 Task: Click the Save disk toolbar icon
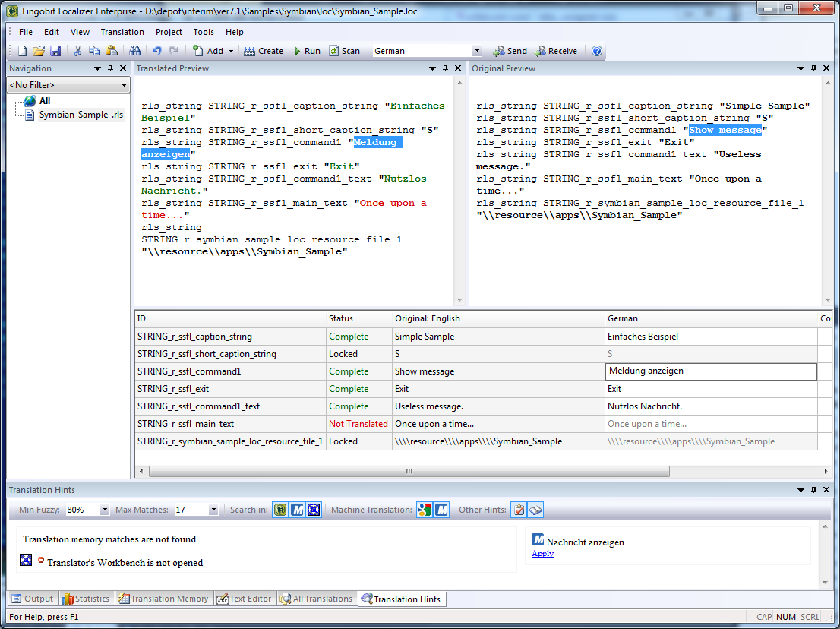pyautogui.click(x=55, y=51)
